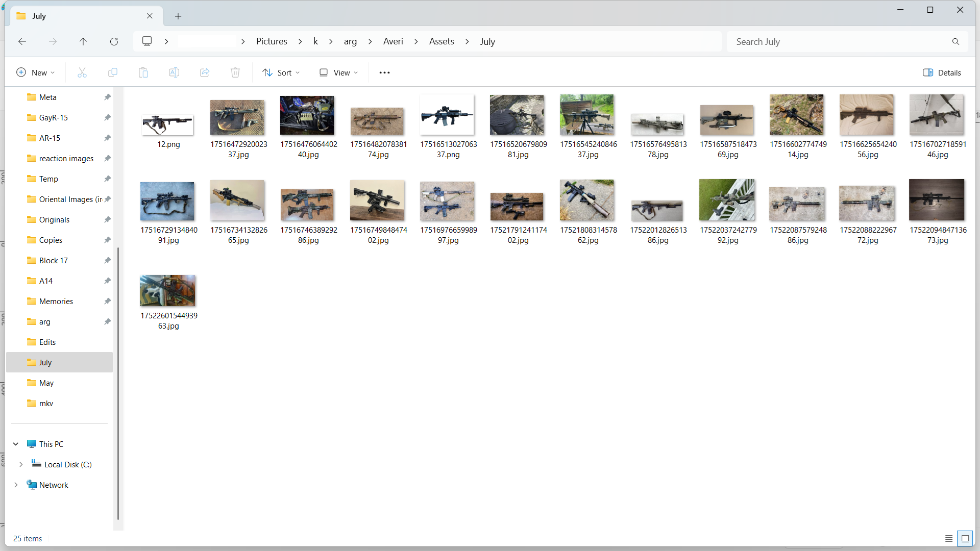
Task: Click the Cut scissors icon
Action: click(82, 72)
